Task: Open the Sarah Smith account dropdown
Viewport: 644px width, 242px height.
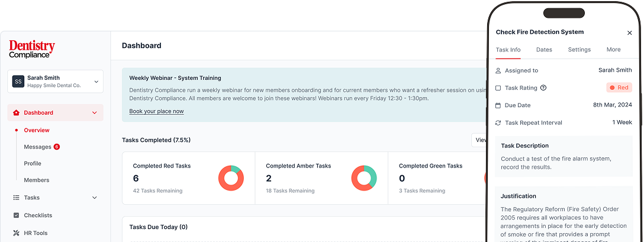Action: 56,81
